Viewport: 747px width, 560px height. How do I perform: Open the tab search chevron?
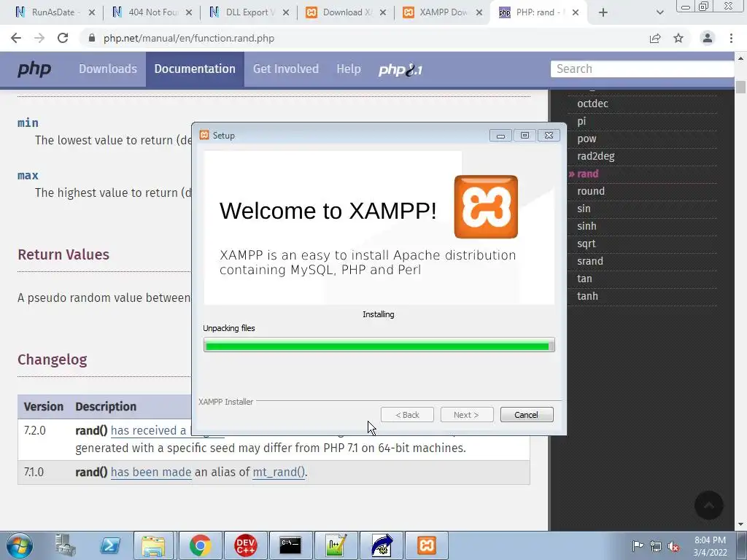pos(659,12)
